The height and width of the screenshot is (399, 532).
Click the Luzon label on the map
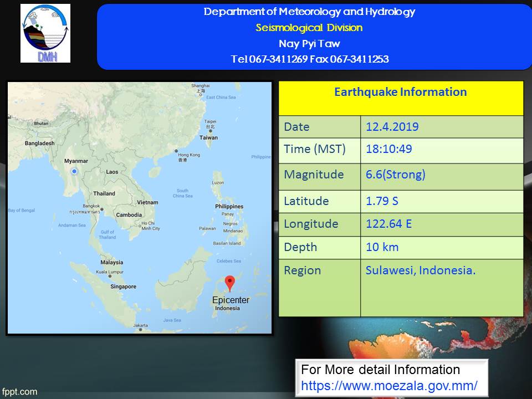pyautogui.click(x=218, y=182)
